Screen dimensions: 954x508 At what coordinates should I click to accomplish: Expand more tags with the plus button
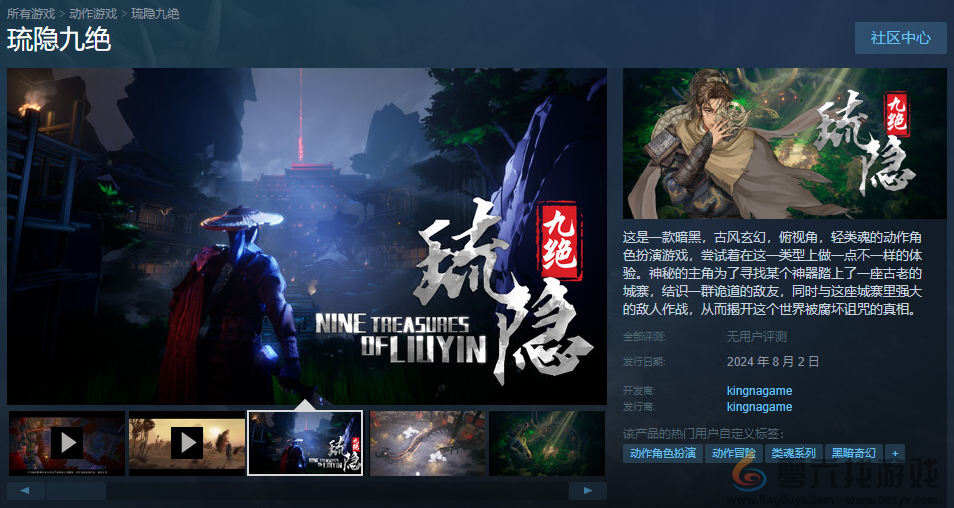click(x=895, y=453)
